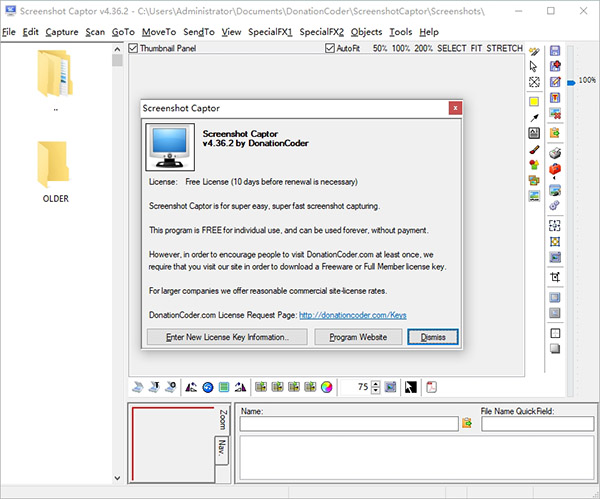Select the arrow pointer tool
This screenshot has height=499, width=600.
pyautogui.click(x=533, y=66)
